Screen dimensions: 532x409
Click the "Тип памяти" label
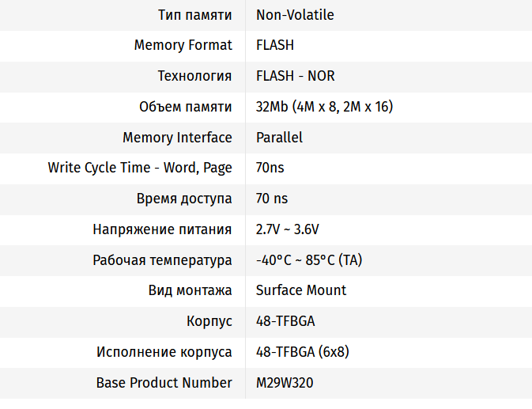194,15
